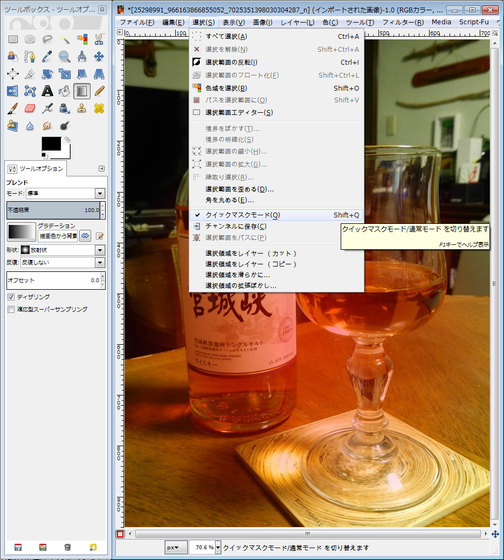504x560 pixels.
Task: Open the ファイル(F) menu
Action: (137, 22)
